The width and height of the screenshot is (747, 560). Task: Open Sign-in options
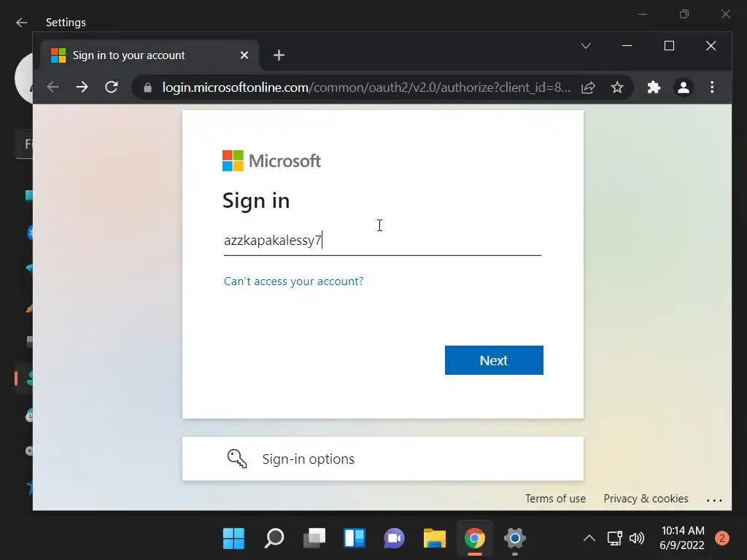click(382, 459)
